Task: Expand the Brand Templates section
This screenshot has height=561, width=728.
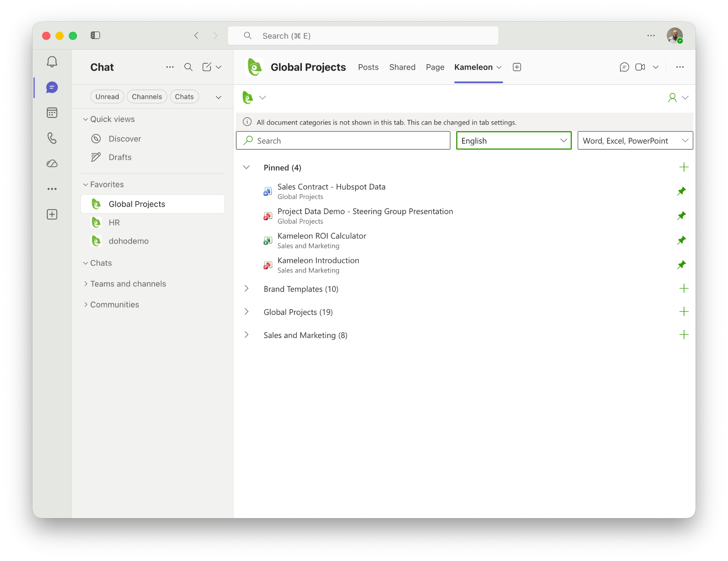Action: tap(246, 288)
